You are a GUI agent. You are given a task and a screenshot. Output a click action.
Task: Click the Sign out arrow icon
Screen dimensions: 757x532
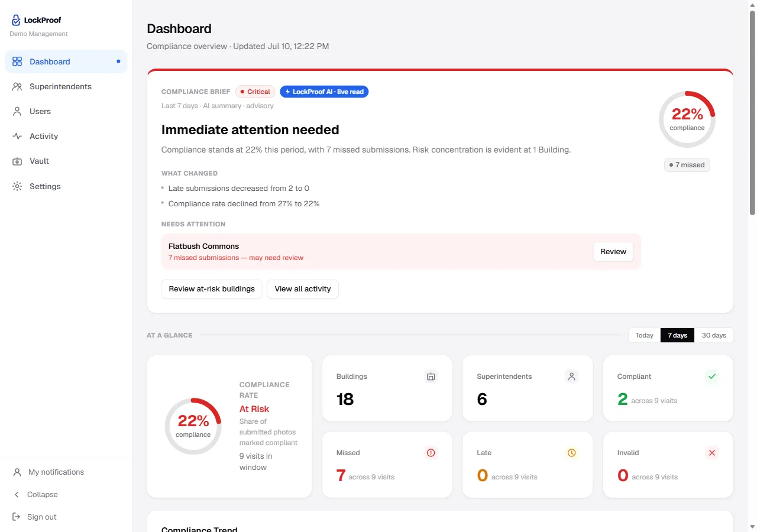click(17, 517)
